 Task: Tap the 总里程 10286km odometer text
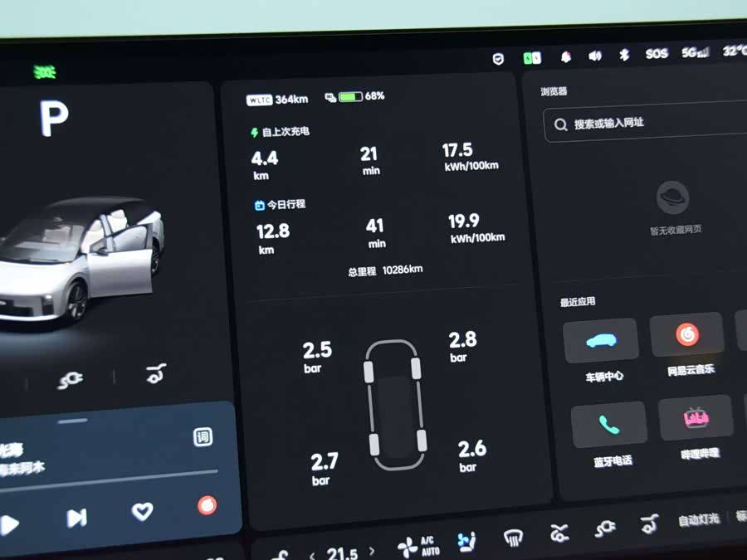coord(385,270)
